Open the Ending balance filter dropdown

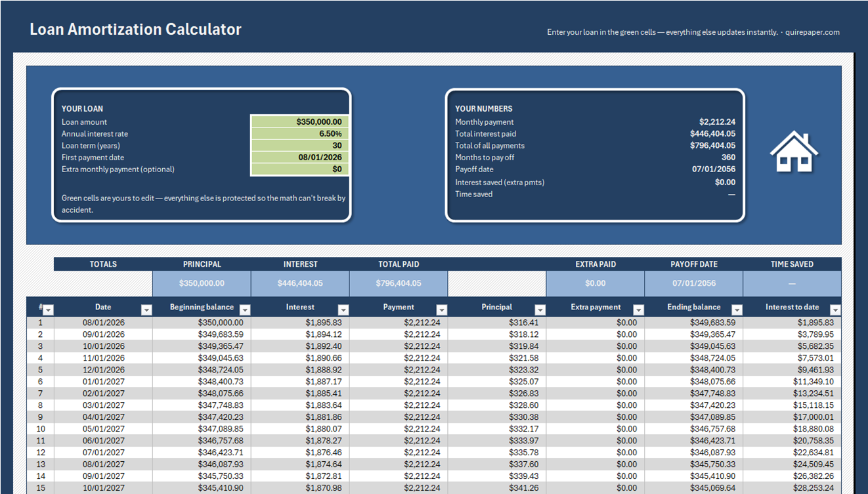pos(737,309)
